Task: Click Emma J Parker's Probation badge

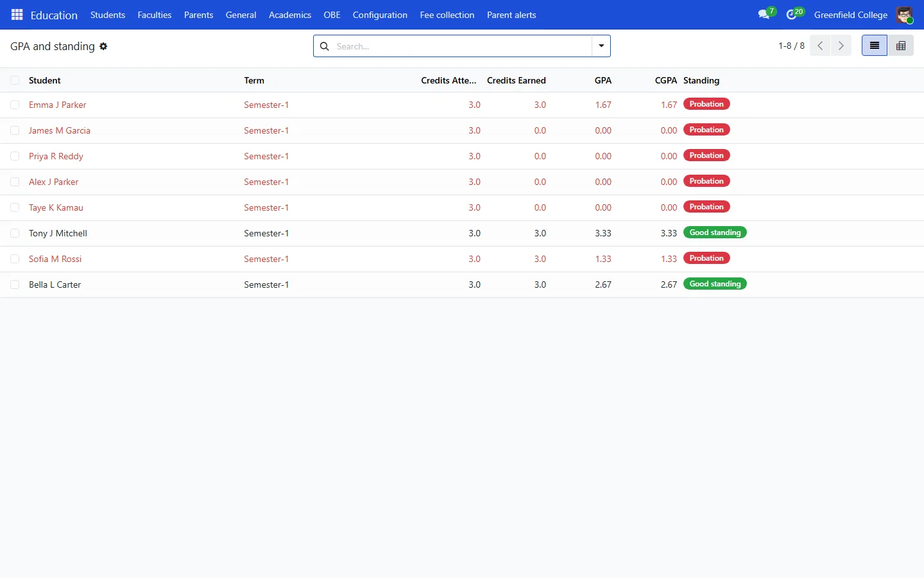Action: [x=706, y=104]
